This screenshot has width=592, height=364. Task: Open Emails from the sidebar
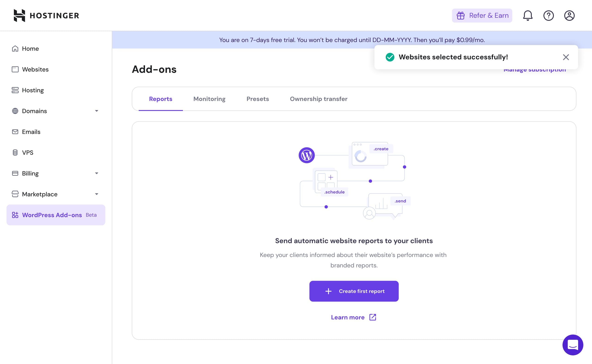pos(31,132)
